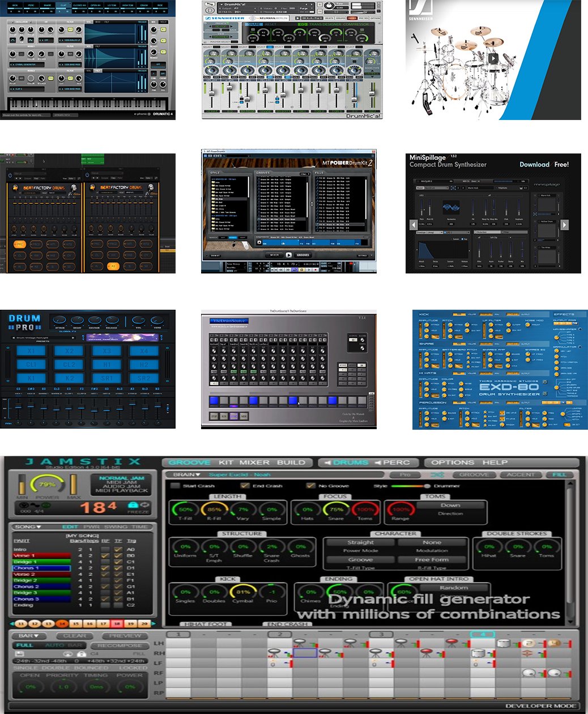Viewport: 588px width, 714px height.
Task: Open the OPTIONS menu in Jamstix
Action: (453, 463)
